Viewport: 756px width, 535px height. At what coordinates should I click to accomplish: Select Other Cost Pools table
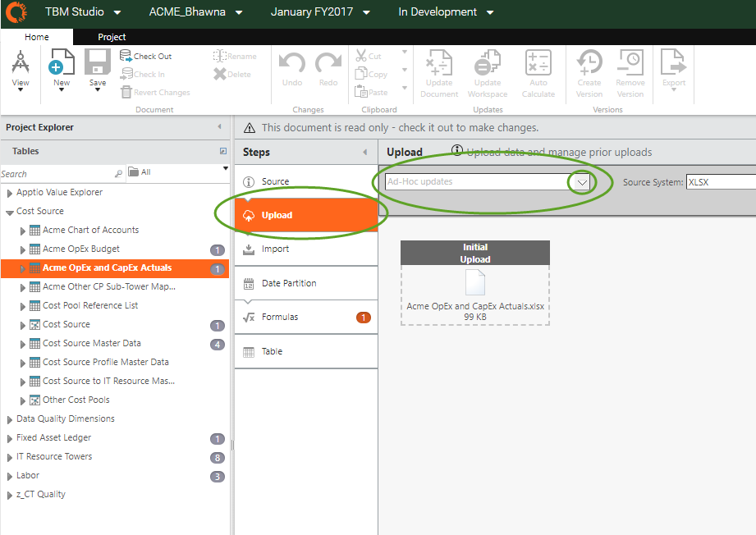pyautogui.click(x=76, y=400)
